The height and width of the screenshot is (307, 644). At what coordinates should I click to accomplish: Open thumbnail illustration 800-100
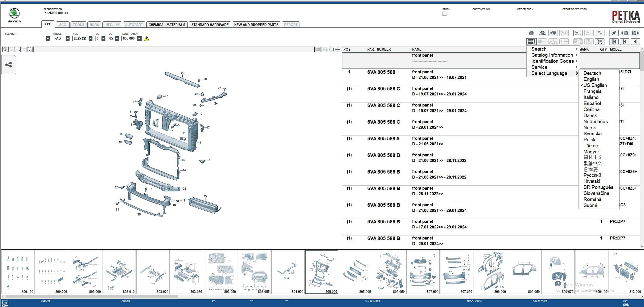[x=18, y=272]
